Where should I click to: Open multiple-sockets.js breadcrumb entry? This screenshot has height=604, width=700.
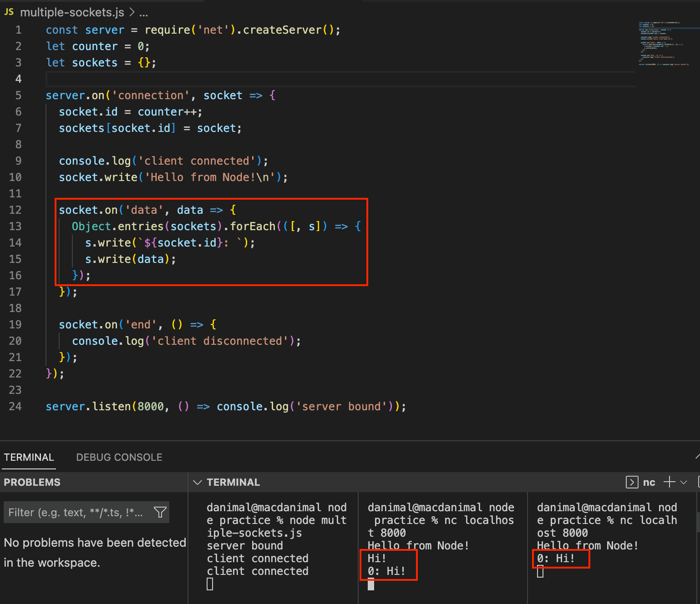coord(72,12)
